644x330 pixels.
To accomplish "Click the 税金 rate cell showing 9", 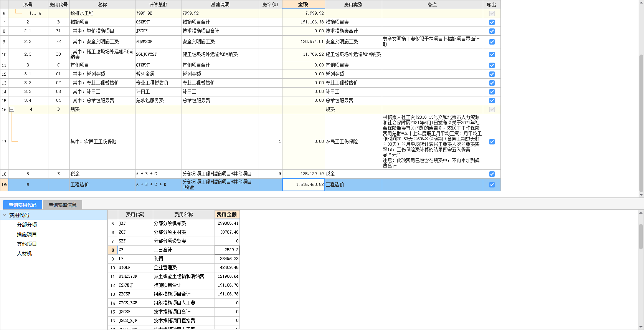I will coord(271,174).
